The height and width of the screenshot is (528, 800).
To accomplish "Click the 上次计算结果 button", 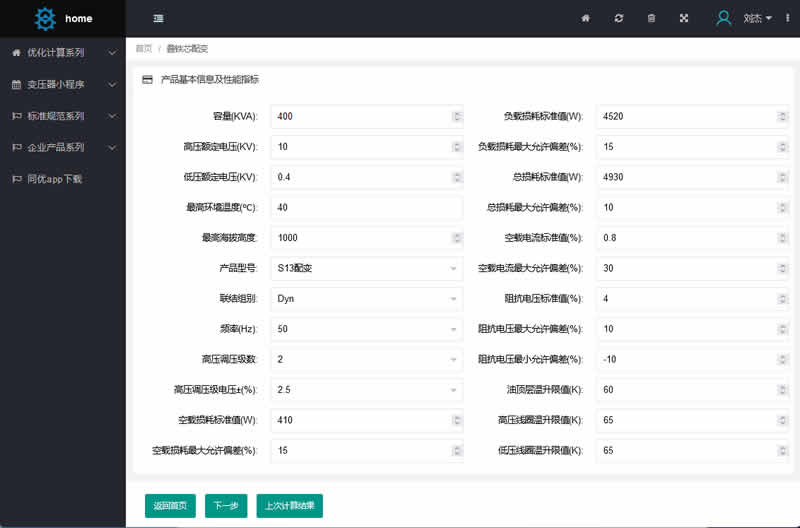I will (289, 505).
